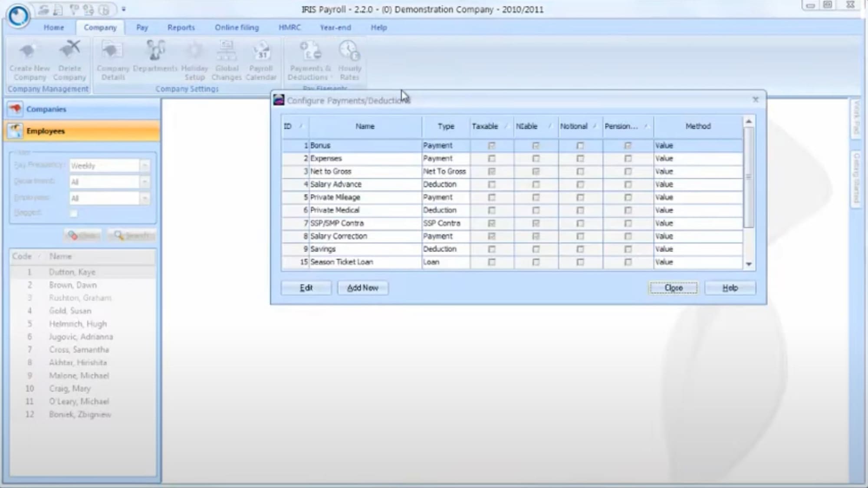Viewport: 868px width, 488px height.
Task: Open the Help ribbon tab
Action: pyautogui.click(x=378, y=27)
